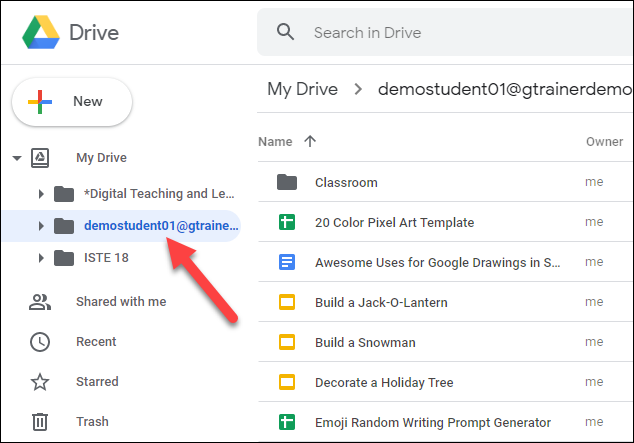Click owner 'me' in Build a Snowman row
The image size is (634, 443).
coord(594,342)
